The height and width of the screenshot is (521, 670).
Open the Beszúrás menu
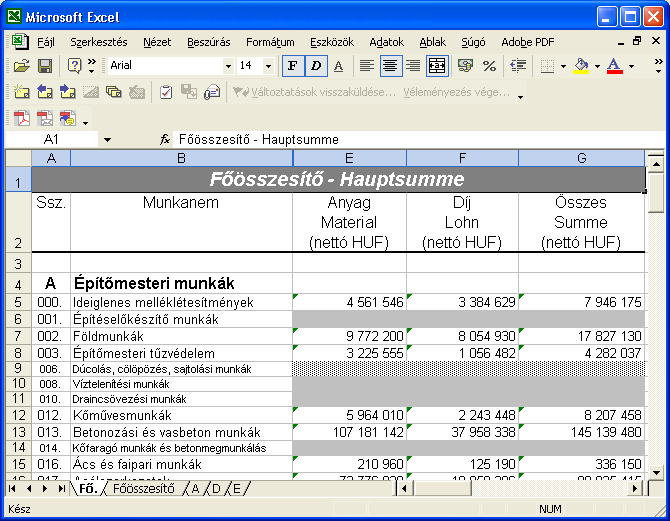tap(209, 42)
